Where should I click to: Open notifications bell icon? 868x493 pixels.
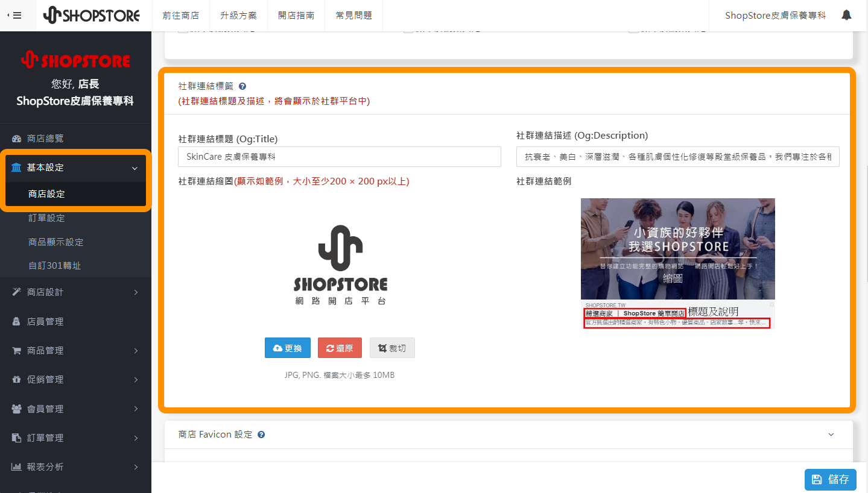pos(846,15)
